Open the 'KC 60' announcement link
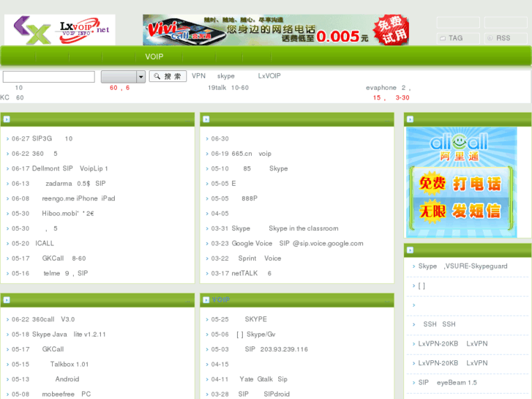The width and height of the screenshot is (532, 399). coord(12,97)
